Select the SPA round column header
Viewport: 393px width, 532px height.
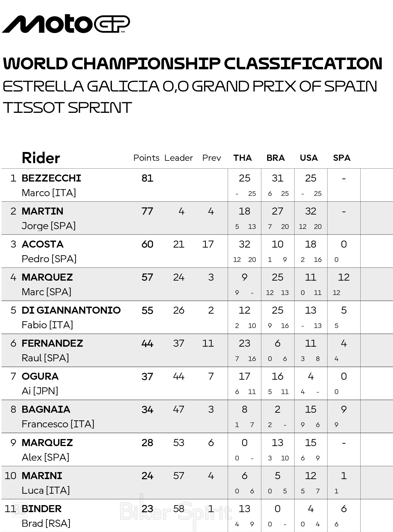[342, 158]
